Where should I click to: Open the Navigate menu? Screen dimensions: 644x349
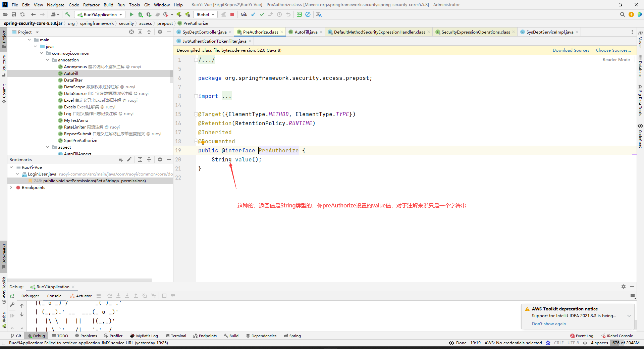point(56,5)
